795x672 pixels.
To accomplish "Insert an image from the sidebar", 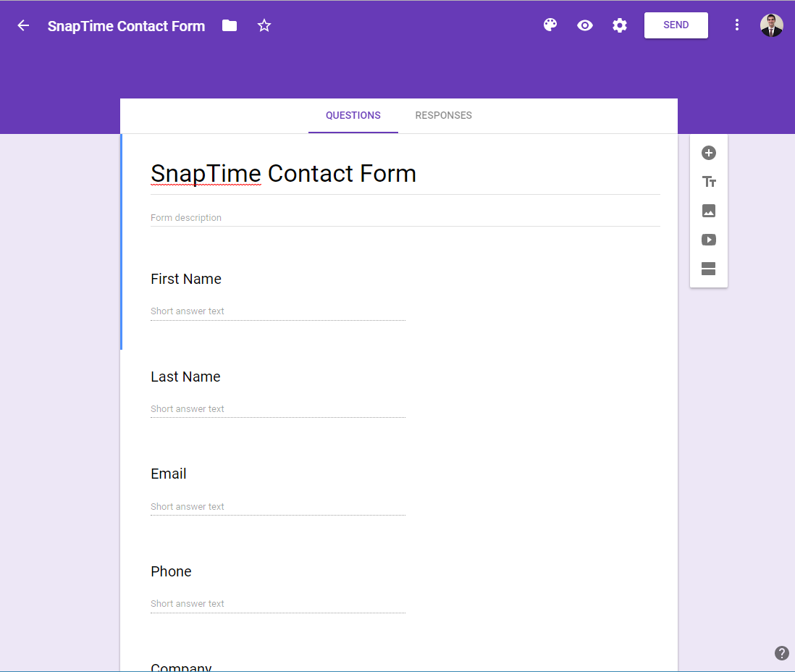I will (x=708, y=211).
